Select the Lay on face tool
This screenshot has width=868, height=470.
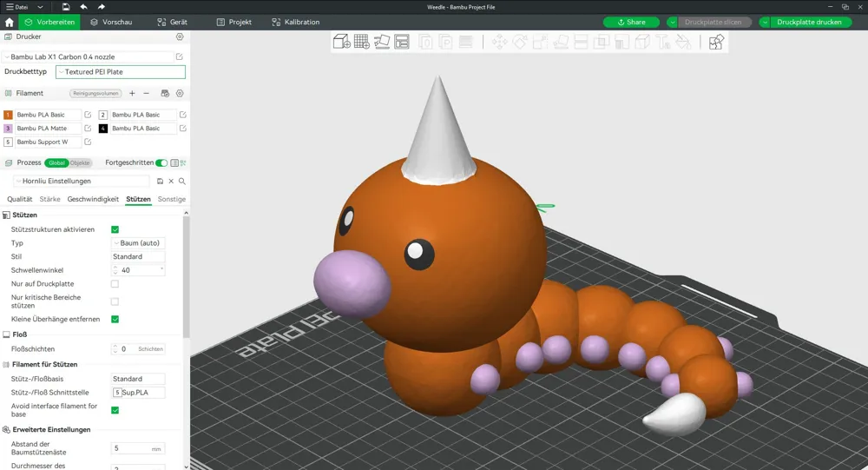coord(560,42)
